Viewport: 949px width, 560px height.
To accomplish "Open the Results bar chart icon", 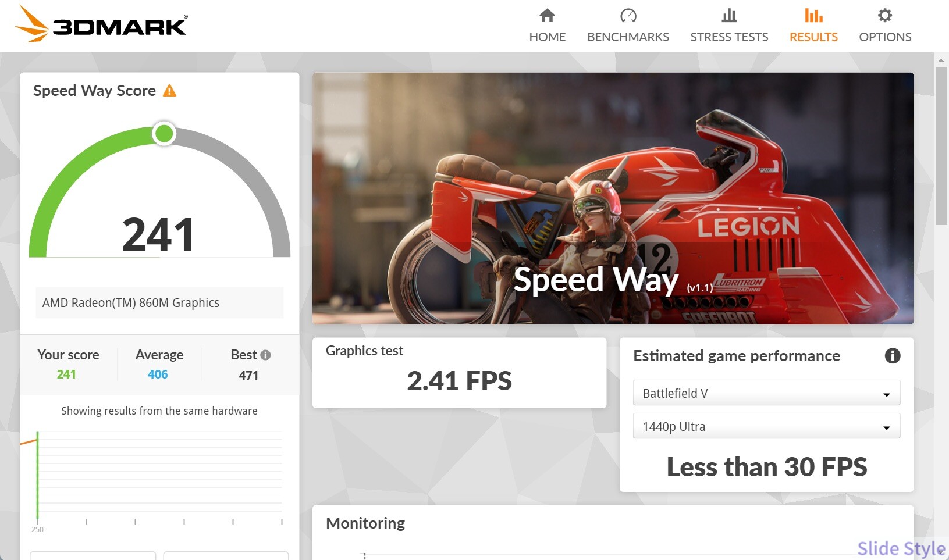I will [813, 15].
